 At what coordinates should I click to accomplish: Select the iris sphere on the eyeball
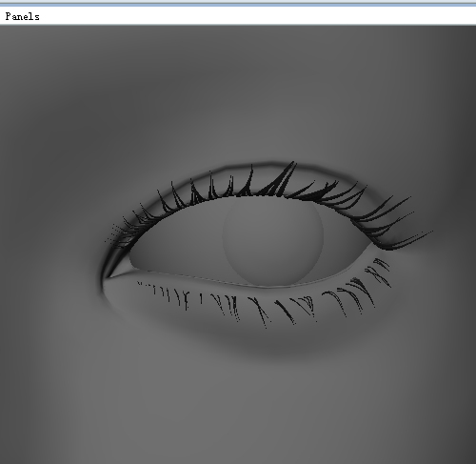pyautogui.click(x=273, y=241)
